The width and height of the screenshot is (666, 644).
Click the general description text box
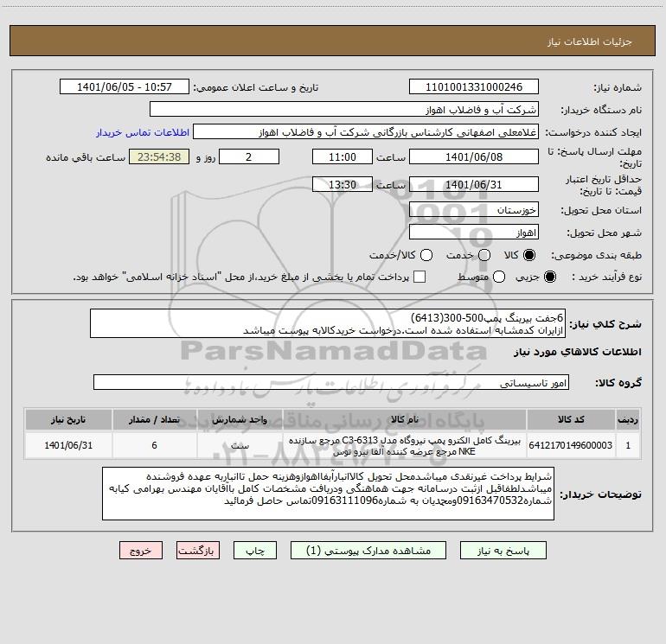click(328, 323)
